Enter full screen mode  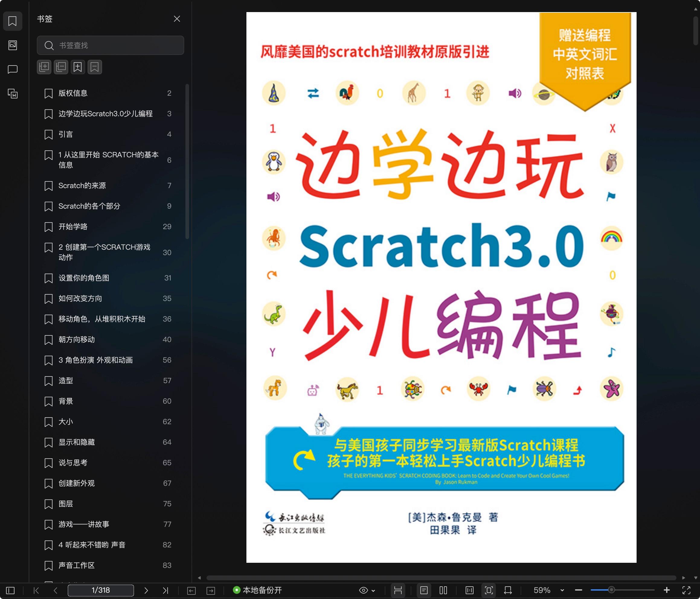click(686, 590)
